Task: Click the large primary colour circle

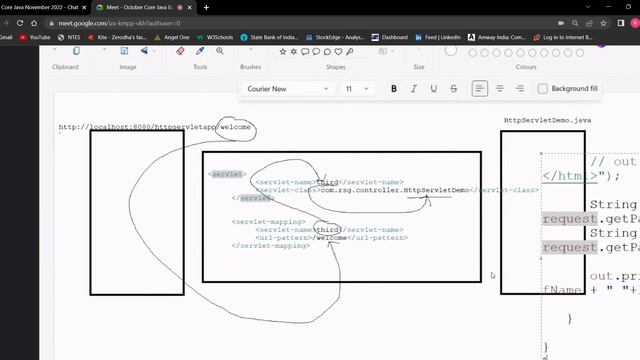Action: click(451, 51)
